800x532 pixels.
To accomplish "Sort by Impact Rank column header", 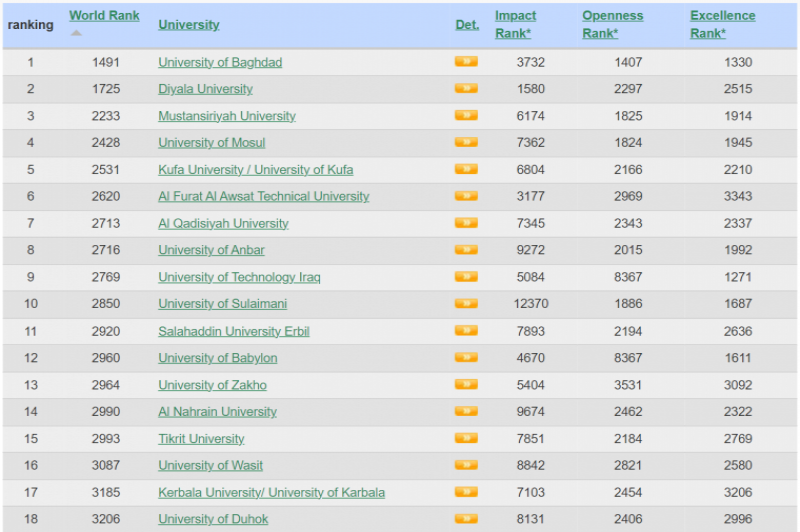I will (515, 24).
